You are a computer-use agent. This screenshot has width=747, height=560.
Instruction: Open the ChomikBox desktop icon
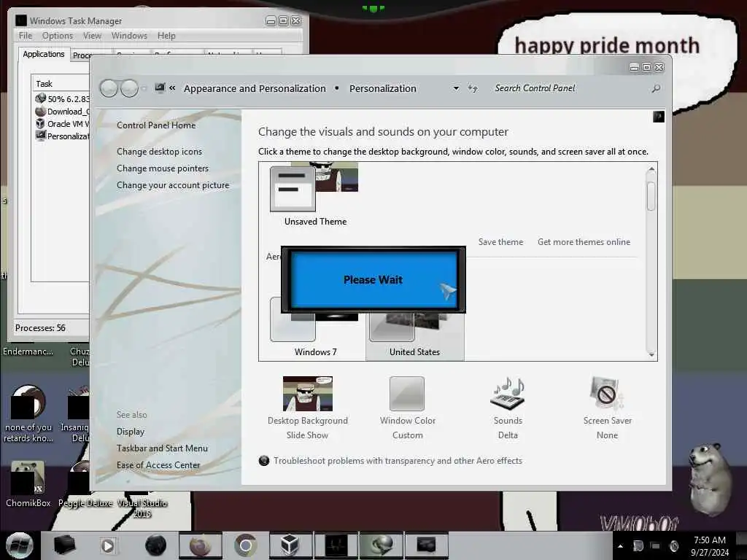28,484
